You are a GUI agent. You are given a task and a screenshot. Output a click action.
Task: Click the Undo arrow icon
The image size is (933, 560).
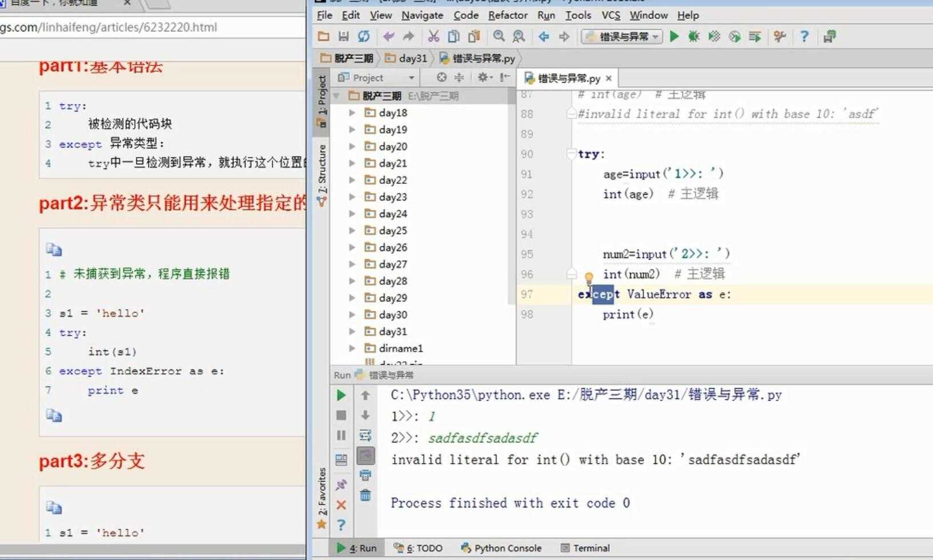tap(389, 37)
